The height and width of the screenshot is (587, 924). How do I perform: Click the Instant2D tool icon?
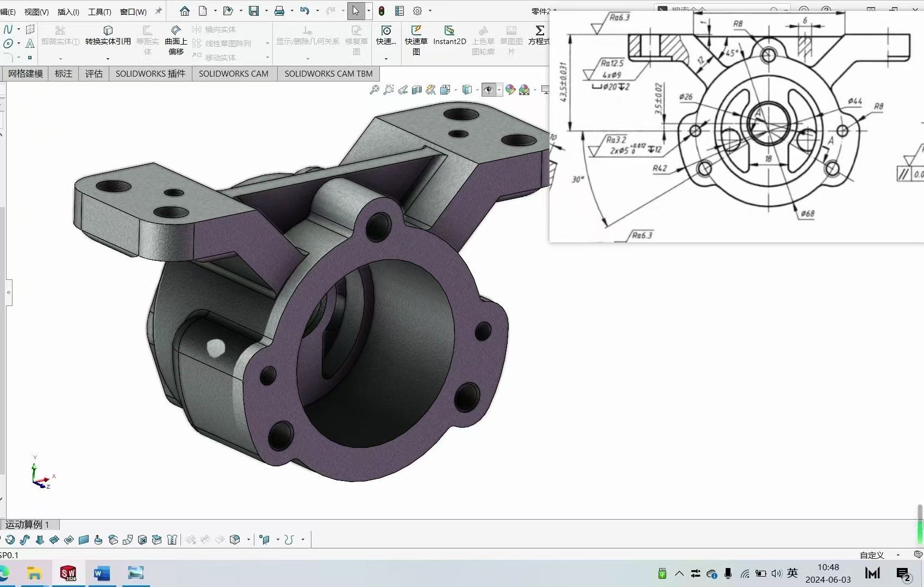[449, 31]
